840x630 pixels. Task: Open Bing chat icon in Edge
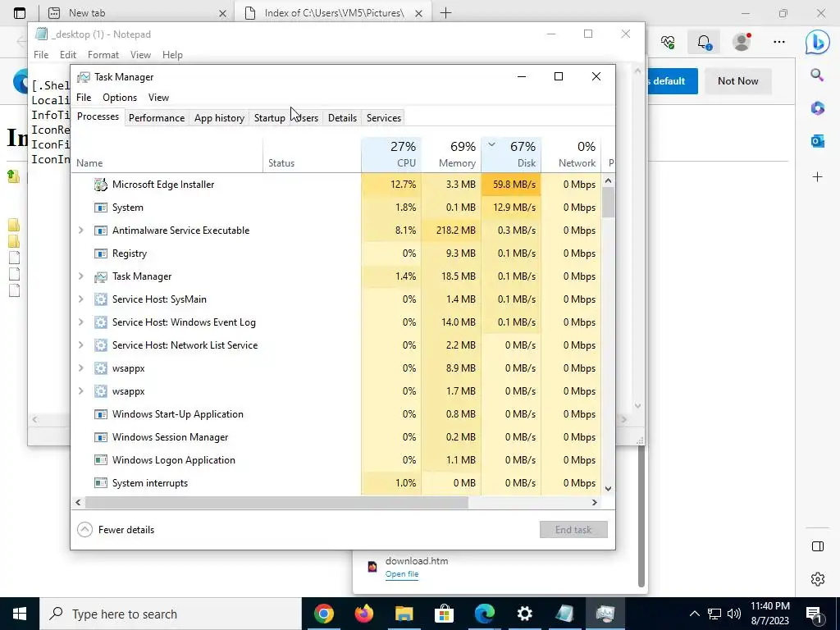818,42
